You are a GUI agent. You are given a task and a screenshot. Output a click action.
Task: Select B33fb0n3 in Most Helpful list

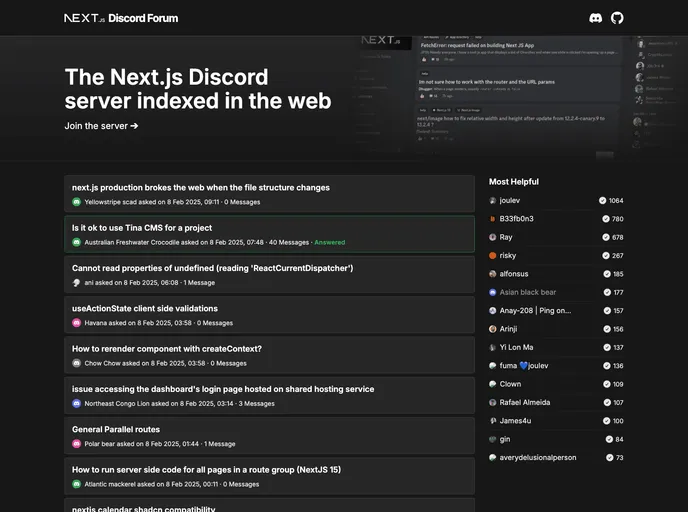click(517, 218)
